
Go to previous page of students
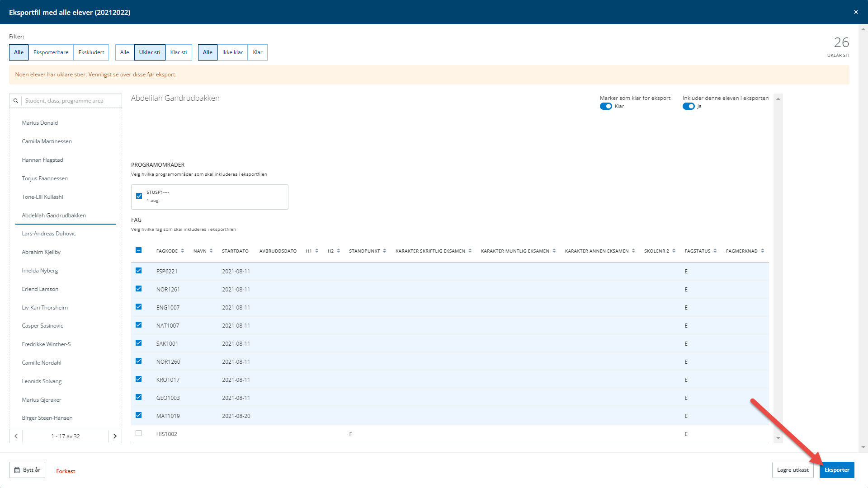[16, 436]
